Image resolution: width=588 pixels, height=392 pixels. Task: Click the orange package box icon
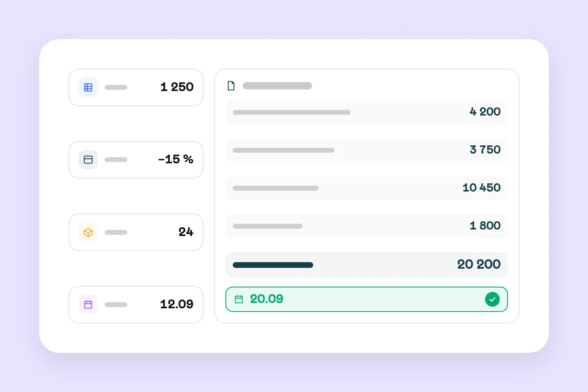pos(88,232)
